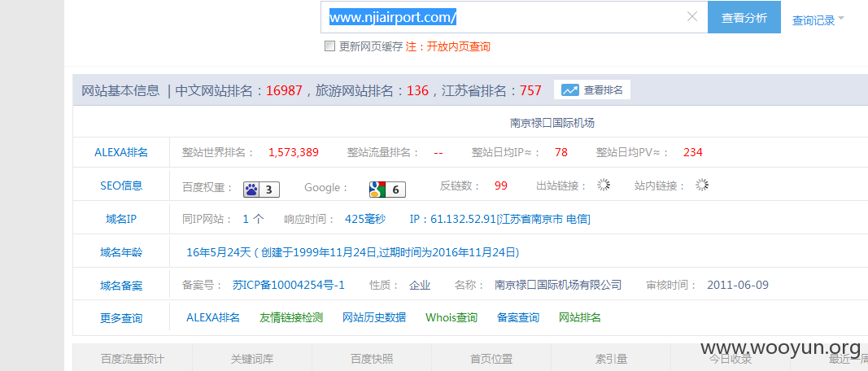Click the 同IP网站 count 1 个

(x=253, y=220)
